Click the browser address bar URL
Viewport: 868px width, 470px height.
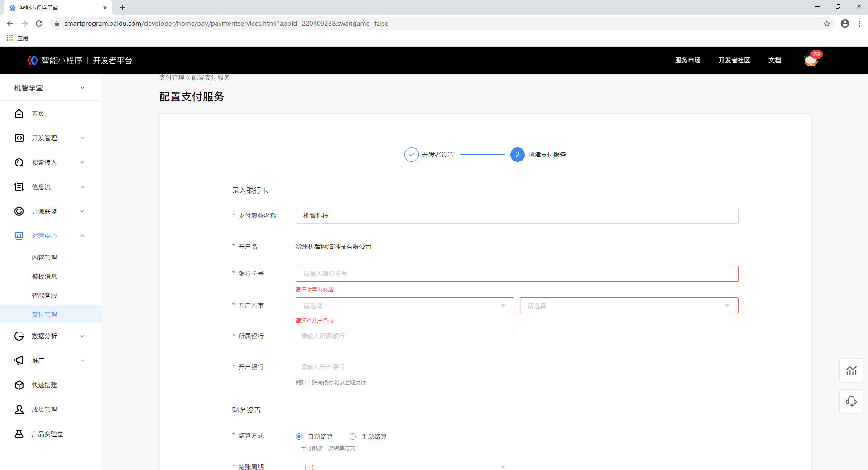226,24
